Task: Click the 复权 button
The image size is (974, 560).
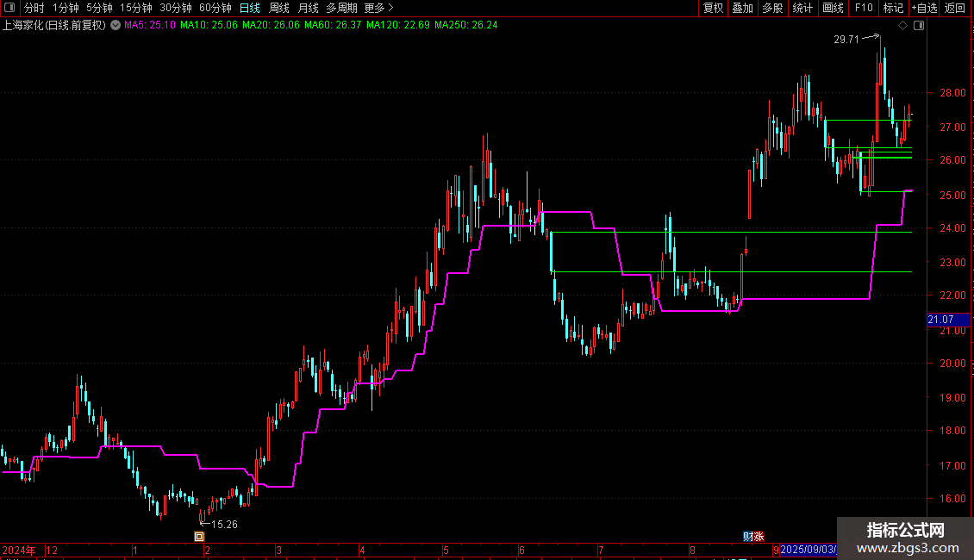Action: click(x=713, y=8)
